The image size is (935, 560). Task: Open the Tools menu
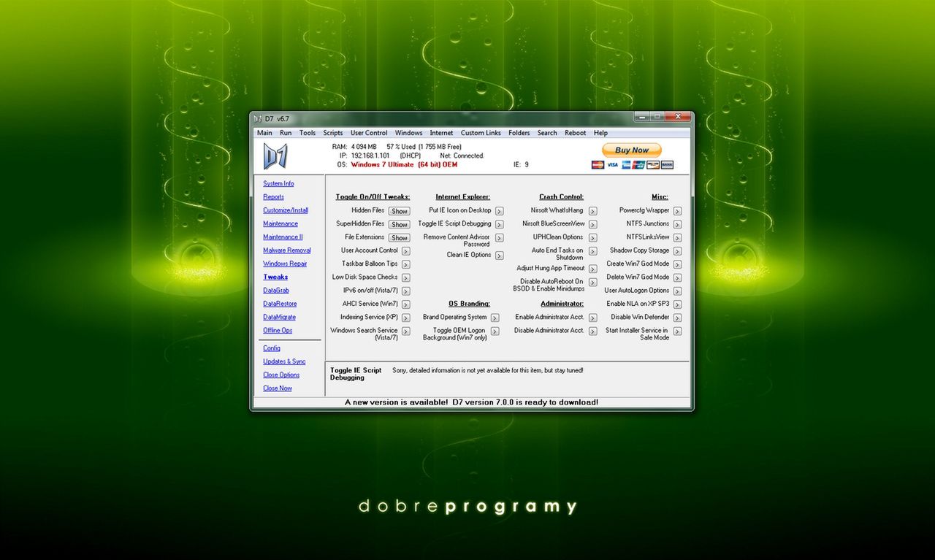point(308,133)
